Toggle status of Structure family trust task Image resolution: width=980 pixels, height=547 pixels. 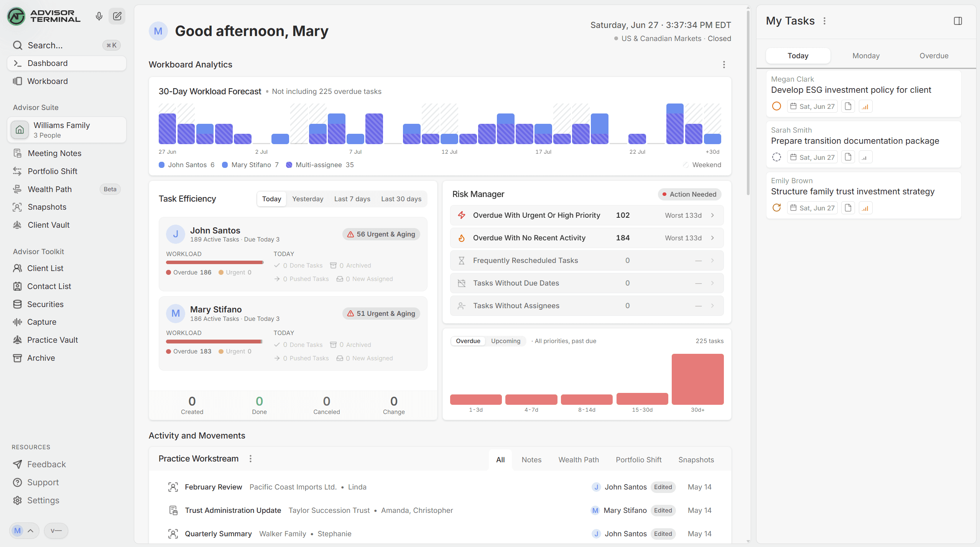tap(776, 208)
